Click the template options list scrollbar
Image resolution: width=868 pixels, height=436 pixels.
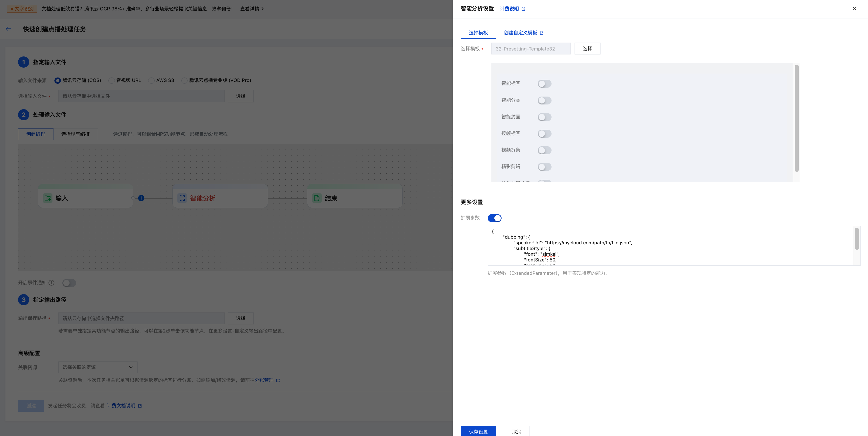tap(796, 118)
